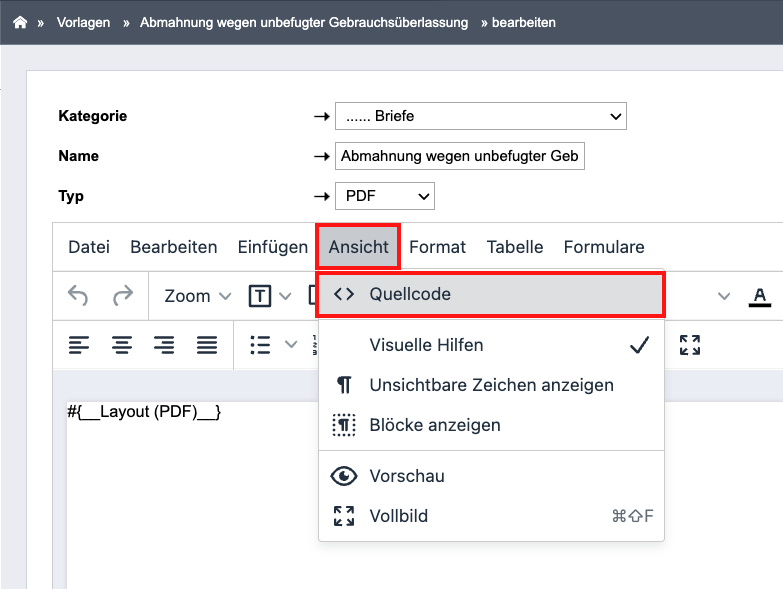The image size is (783, 589).
Task: Toggle Unsichtbare Zeichen anzeigen
Action: click(x=491, y=385)
